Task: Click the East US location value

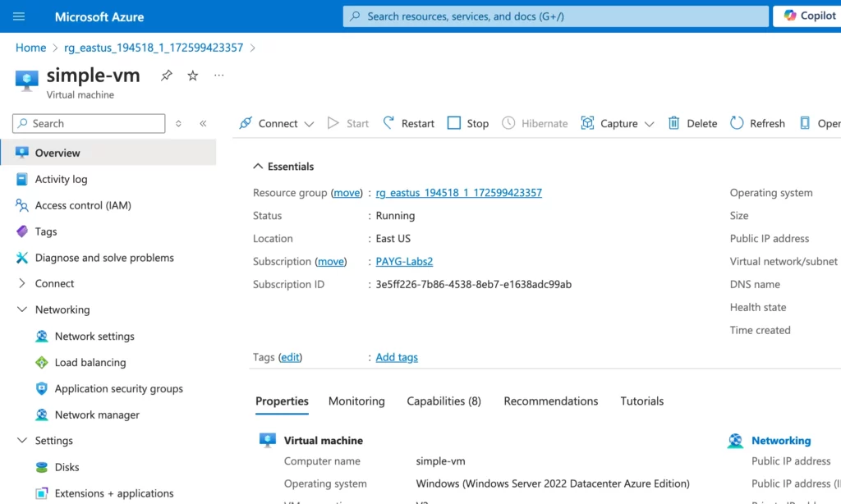Action: (393, 239)
